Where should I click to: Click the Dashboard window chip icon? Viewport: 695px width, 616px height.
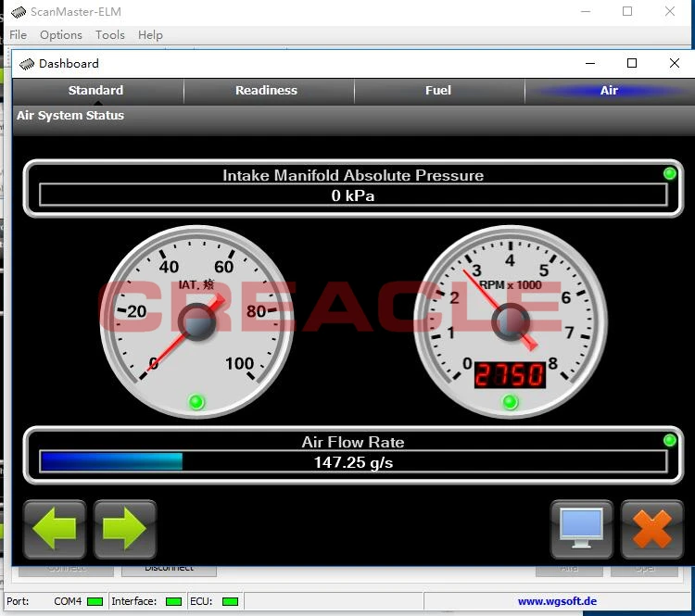[x=27, y=64]
